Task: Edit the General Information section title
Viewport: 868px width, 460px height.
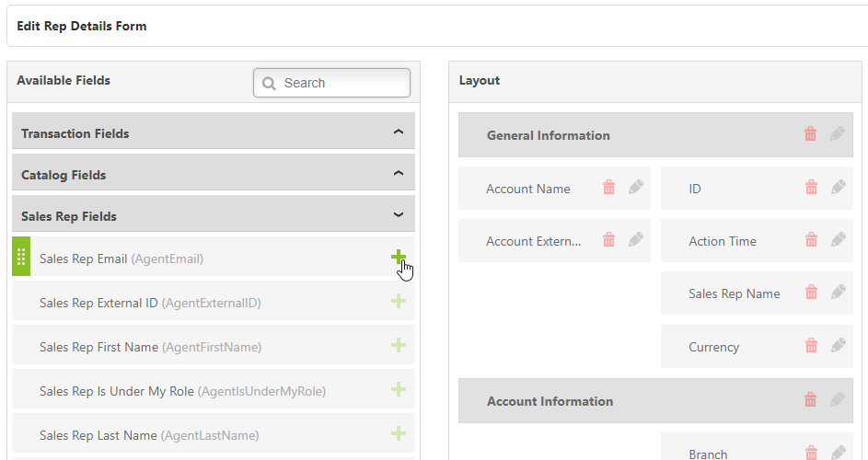Action: (x=838, y=134)
